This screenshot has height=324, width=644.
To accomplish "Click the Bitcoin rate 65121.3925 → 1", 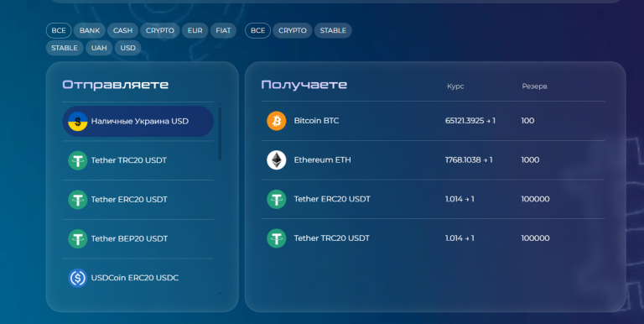I will tap(470, 121).
